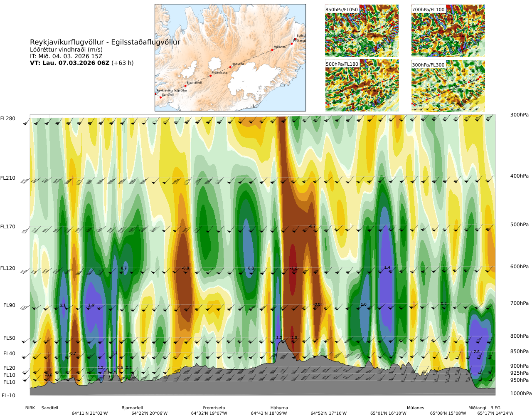Viewport: 532px width, 418px height.
Task: Click the Bjarnarfell label below the cross-section
Action: tap(132, 408)
